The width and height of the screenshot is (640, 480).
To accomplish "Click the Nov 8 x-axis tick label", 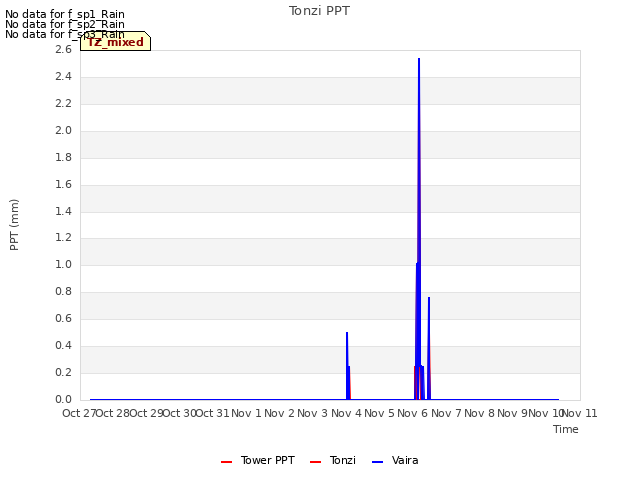I will pyautogui.click(x=479, y=413).
